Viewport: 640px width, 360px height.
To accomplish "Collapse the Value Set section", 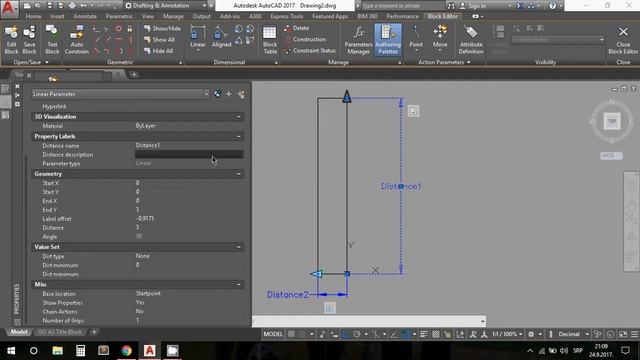I will pos(238,247).
